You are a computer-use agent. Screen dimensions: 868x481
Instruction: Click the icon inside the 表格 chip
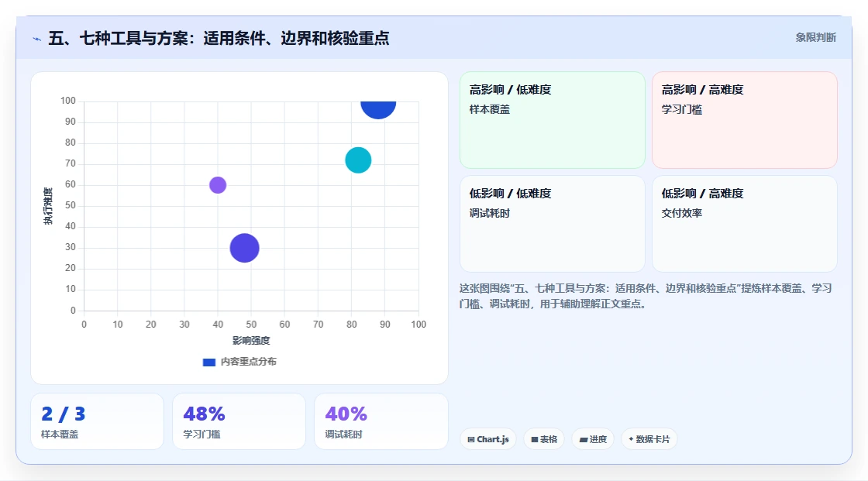[x=535, y=439]
